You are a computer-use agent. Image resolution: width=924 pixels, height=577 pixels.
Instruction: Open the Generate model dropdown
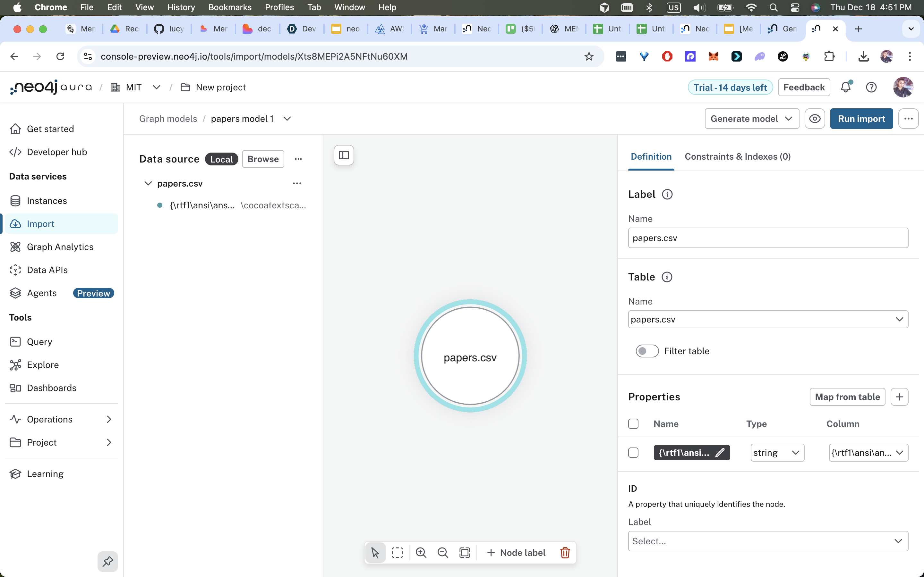(751, 119)
